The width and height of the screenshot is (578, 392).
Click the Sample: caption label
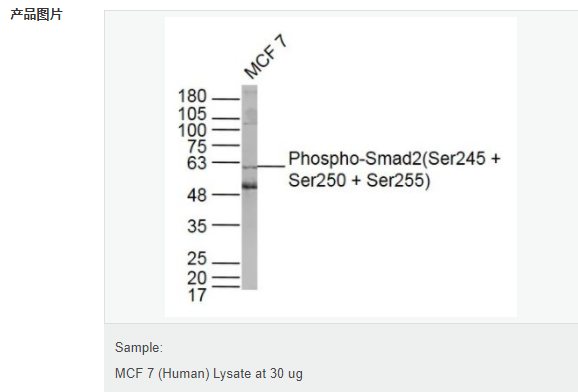click(x=139, y=347)
